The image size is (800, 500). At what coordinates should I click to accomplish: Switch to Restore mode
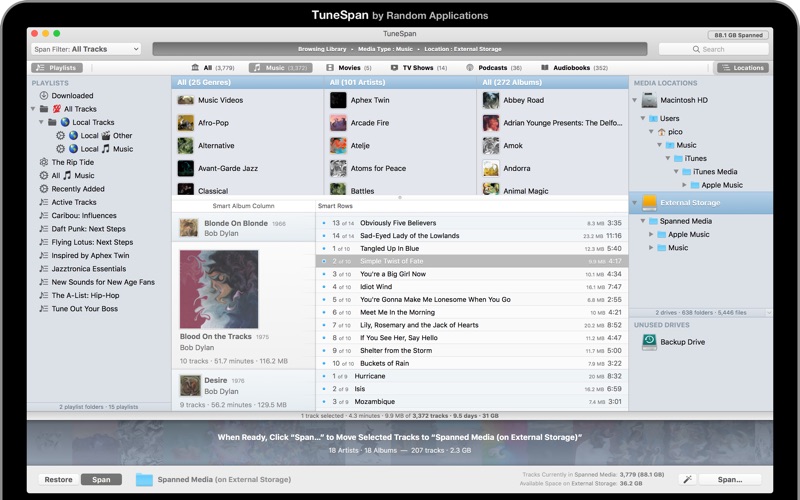point(58,480)
